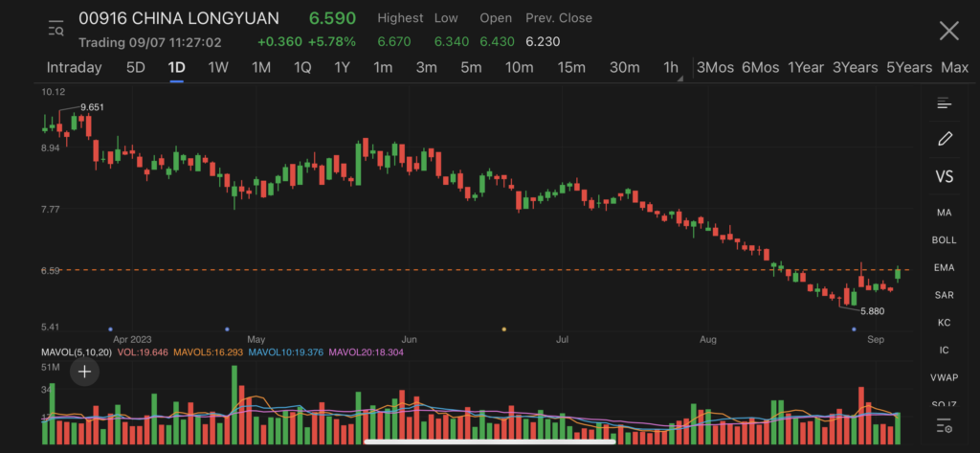Select the 10m minute tab
This screenshot has height=453, width=980.
coord(519,68)
